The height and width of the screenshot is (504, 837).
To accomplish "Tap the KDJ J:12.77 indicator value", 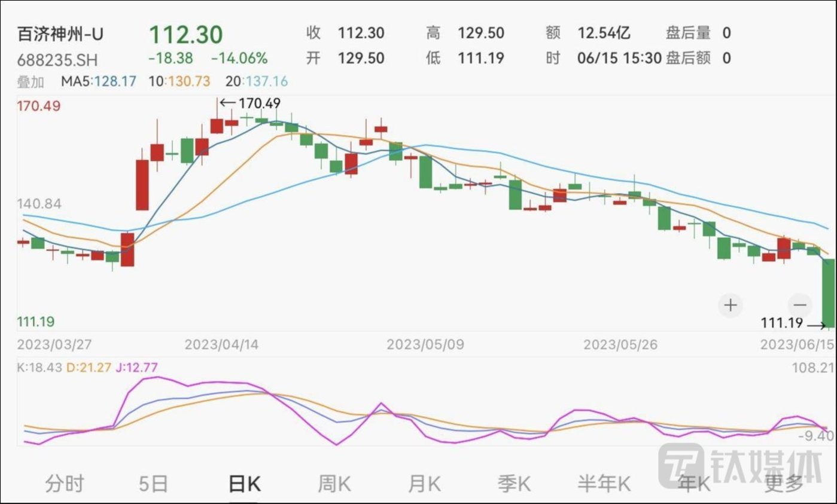I will [137, 367].
